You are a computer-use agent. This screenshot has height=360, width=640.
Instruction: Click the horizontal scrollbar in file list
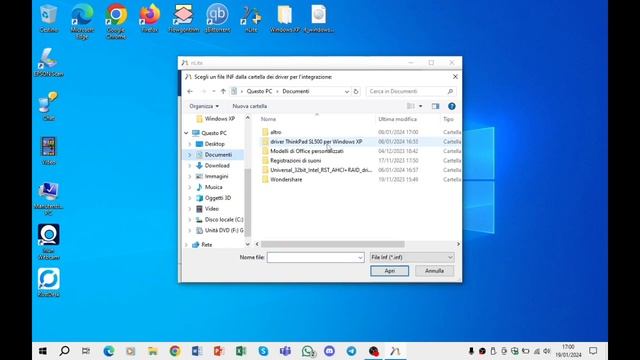[333, 244]
